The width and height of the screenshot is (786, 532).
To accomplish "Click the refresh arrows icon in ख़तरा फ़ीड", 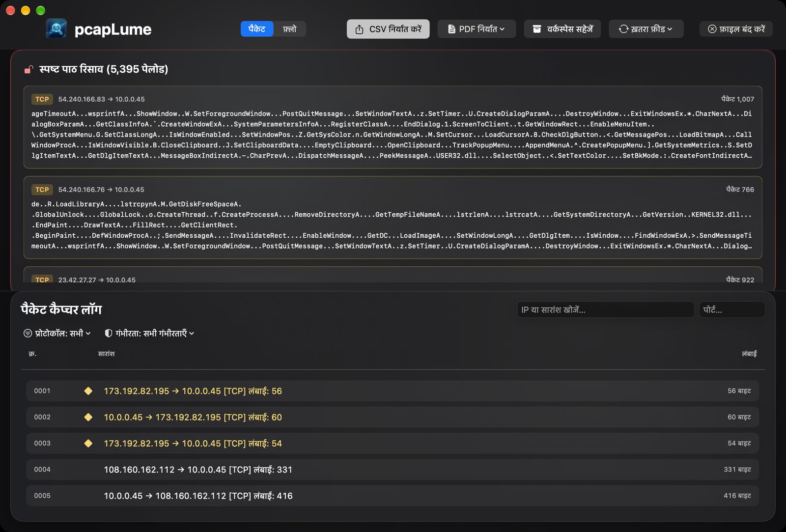I will coord(623,29).
